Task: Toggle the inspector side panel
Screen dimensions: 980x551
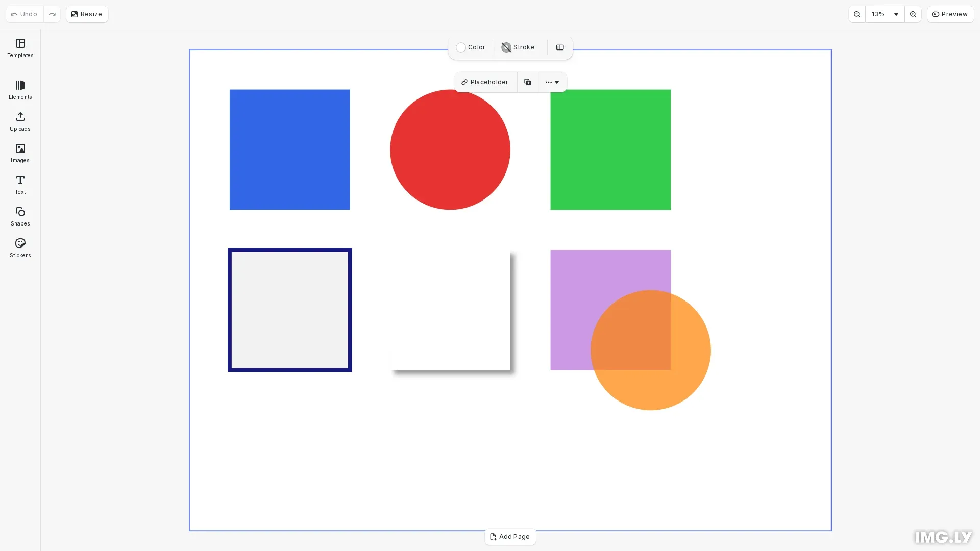Action: (559, 47)
